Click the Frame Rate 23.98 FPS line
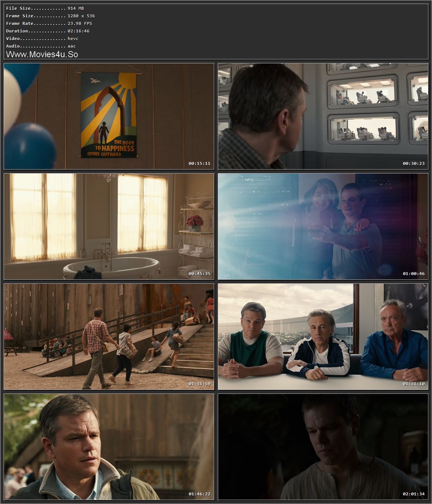Viewport: 432px width, 504px height. [49, 23]
